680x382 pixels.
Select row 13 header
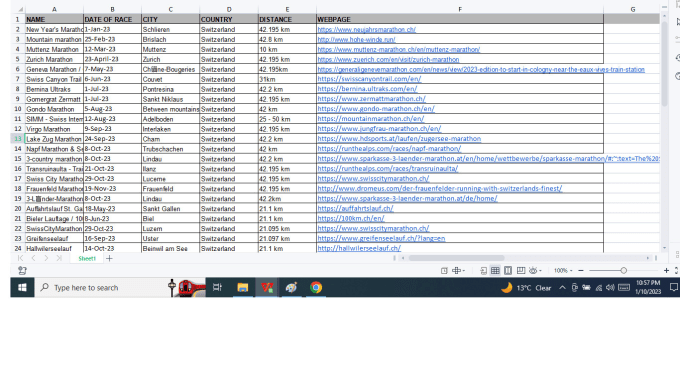pyautogui.click(x=18, y=139)
